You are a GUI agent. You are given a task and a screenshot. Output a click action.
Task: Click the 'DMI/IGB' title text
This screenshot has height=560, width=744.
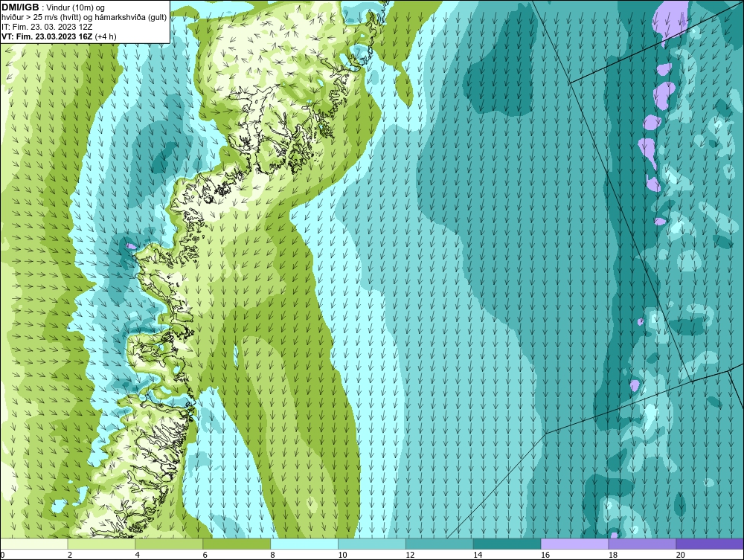point(20,7)
